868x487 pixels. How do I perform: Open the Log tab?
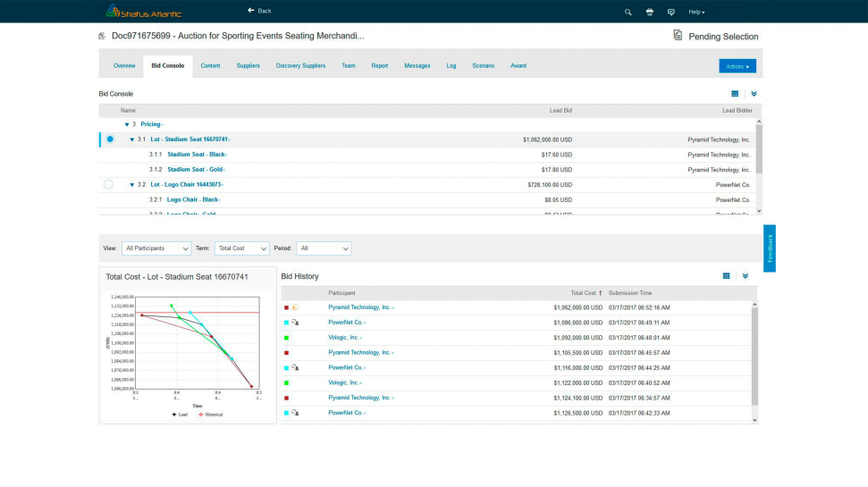451,65
